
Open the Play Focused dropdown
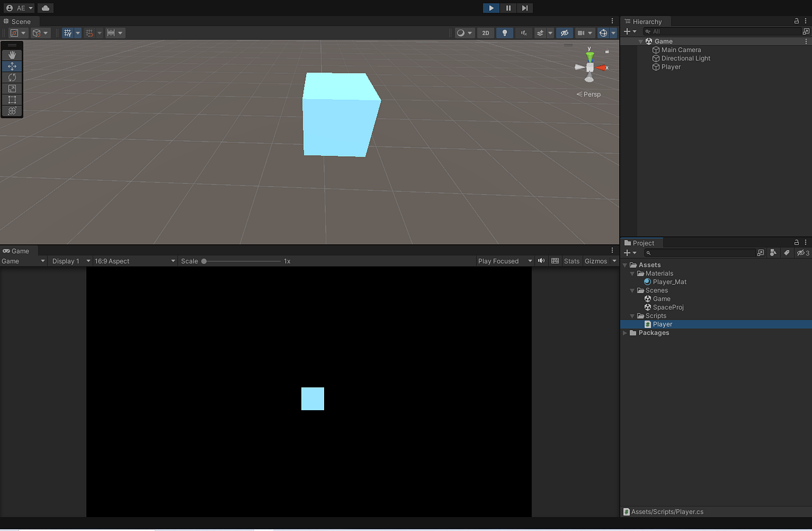coord(504,261)
